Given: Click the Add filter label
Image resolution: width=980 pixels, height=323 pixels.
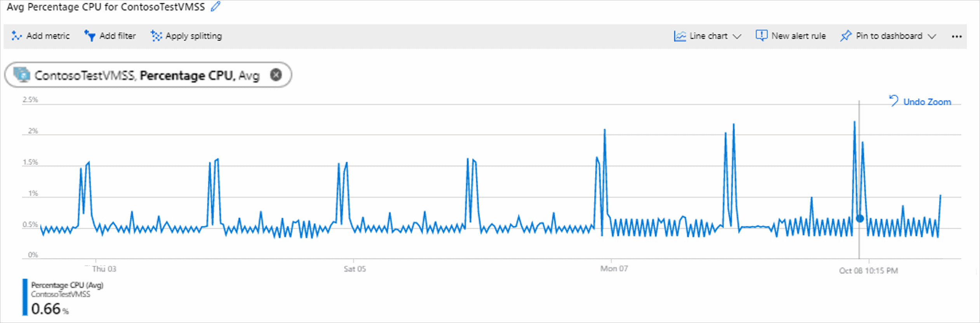Looking at the screenshot, I should pos(118,36).
